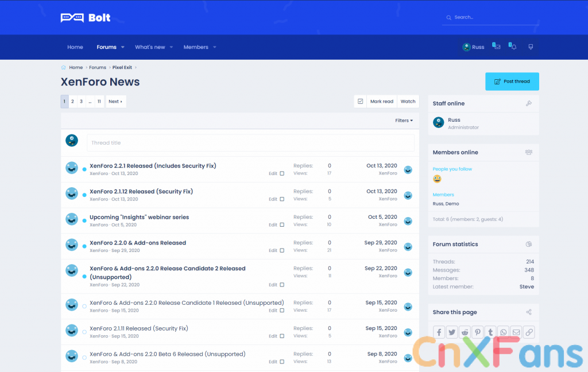Tick checkbox for 2.2.0 Beta 6 thread

tap(282, 362)
